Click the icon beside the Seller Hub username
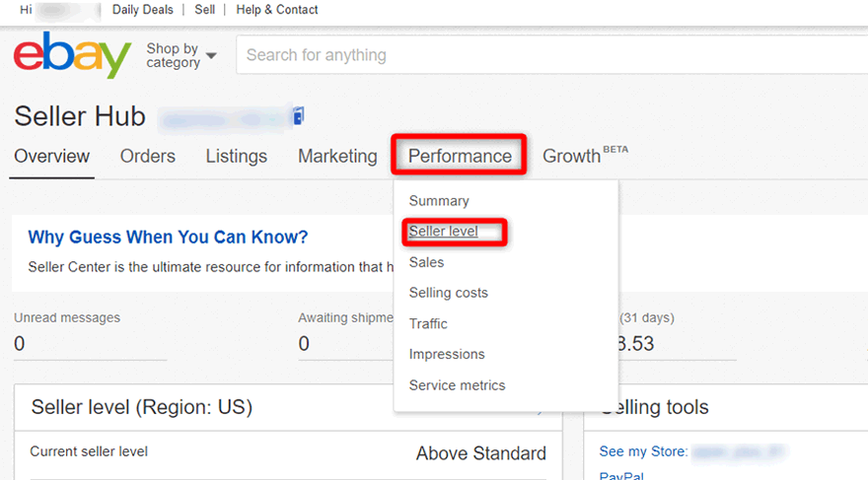Image resolution: width=868 pixels, height=480 pixels. [x=298, y=116]
